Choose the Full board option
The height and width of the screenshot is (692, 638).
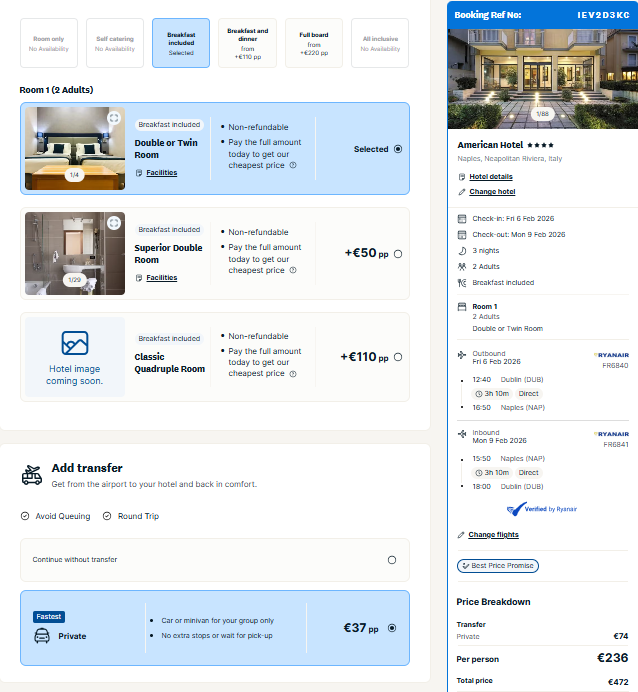pyautogui.click(x=314, y=43)
